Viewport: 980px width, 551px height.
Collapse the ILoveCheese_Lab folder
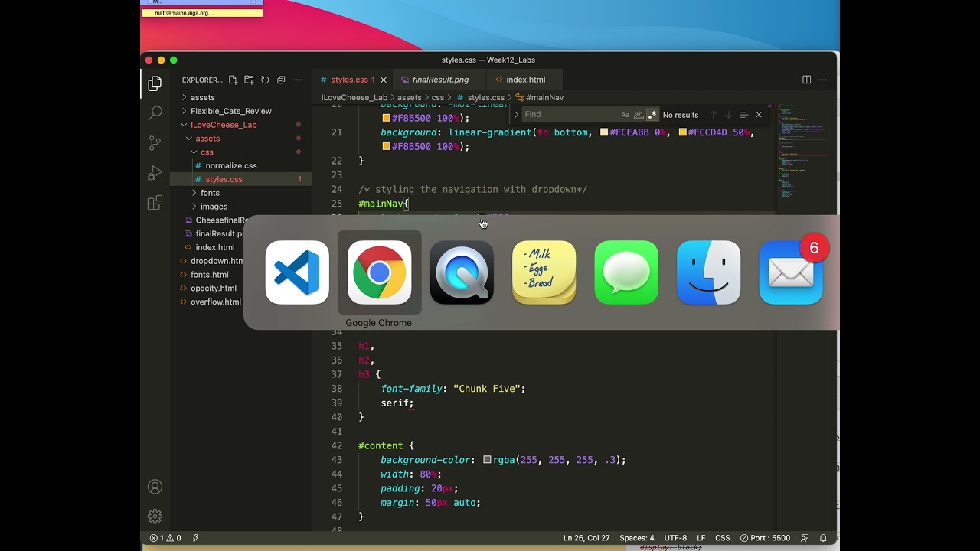pyautogui.click(x=224, y=125)
